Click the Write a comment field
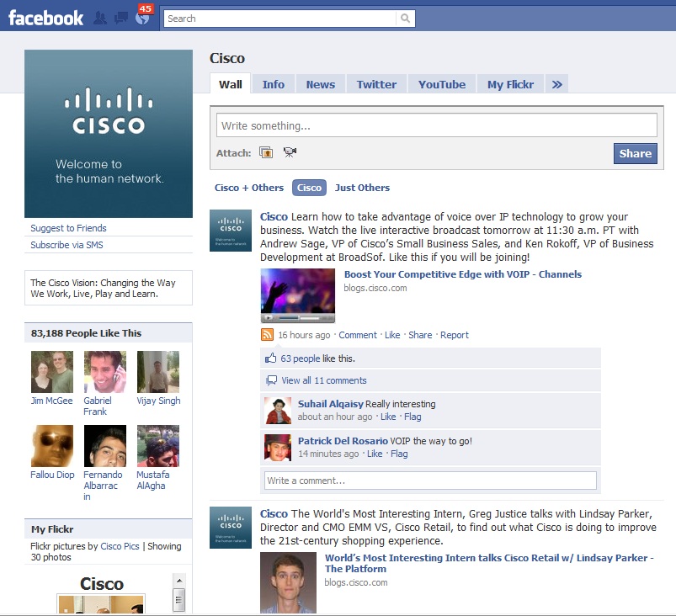Viewport: 676px width, 616px height. [430, 481]
